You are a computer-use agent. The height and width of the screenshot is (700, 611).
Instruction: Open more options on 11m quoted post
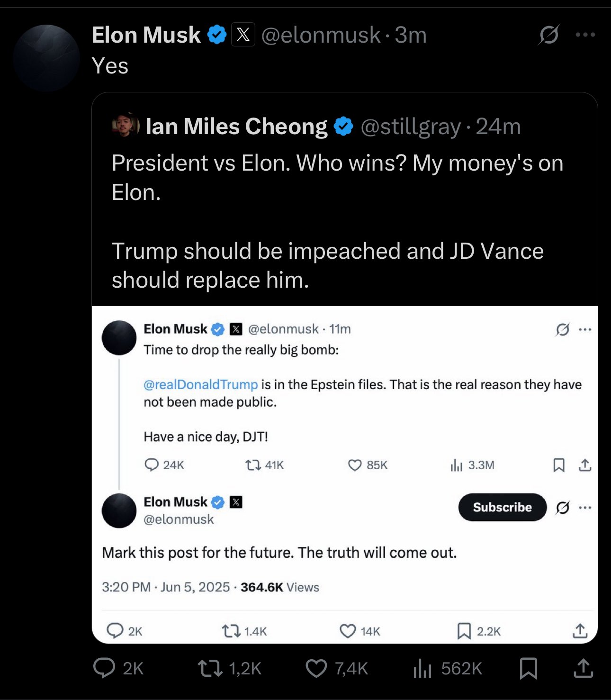(585, 329)
